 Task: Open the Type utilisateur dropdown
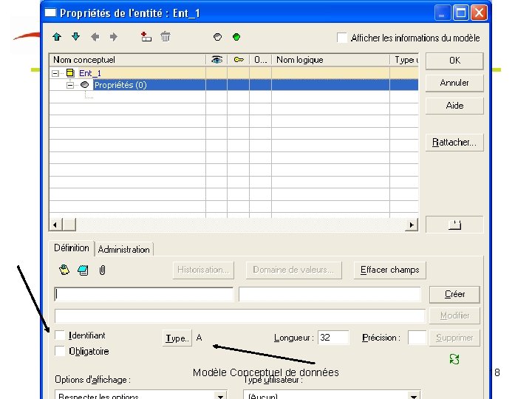tap(414, 396)
